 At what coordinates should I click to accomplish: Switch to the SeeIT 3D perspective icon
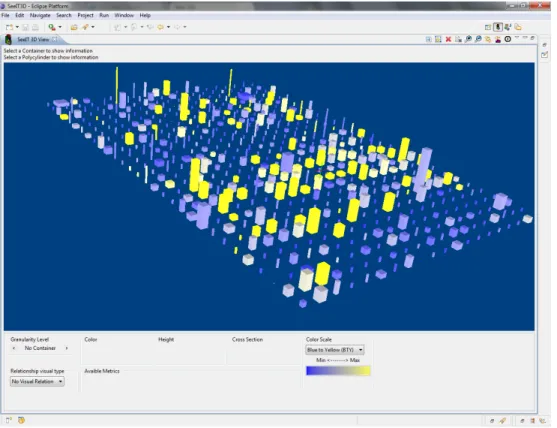[498, 27]
